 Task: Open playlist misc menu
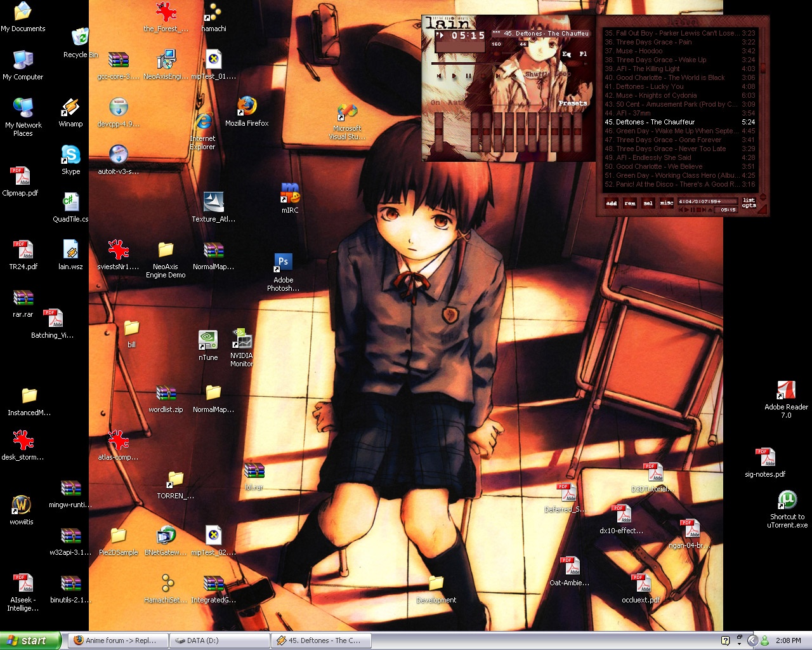667,203
